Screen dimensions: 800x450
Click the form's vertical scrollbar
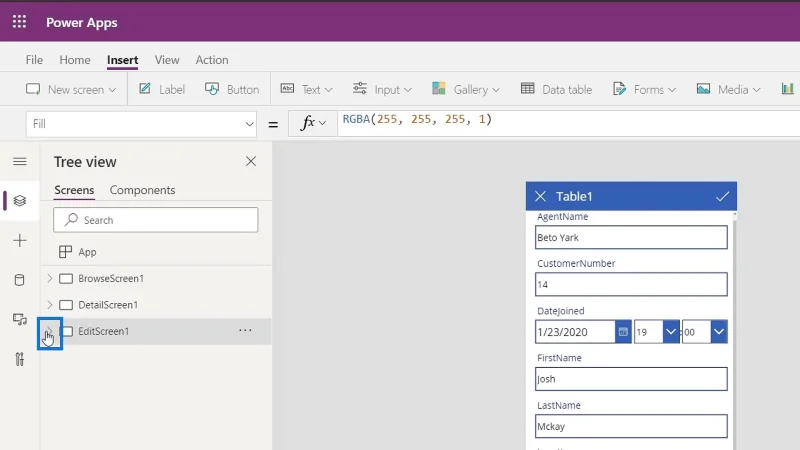click(x=735, y=331)
